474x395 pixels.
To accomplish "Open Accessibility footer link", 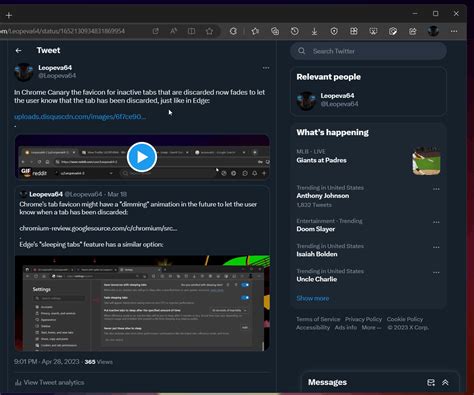I will 313,327.
